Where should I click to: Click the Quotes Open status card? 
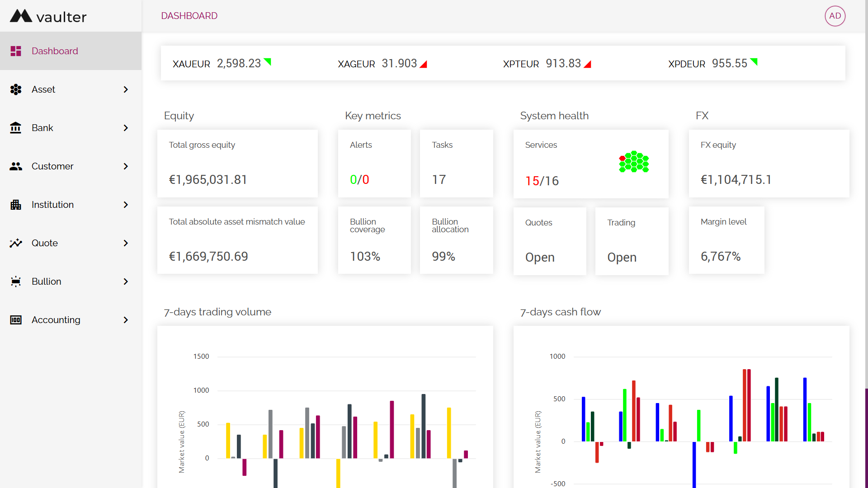click(x=550, y=241)
